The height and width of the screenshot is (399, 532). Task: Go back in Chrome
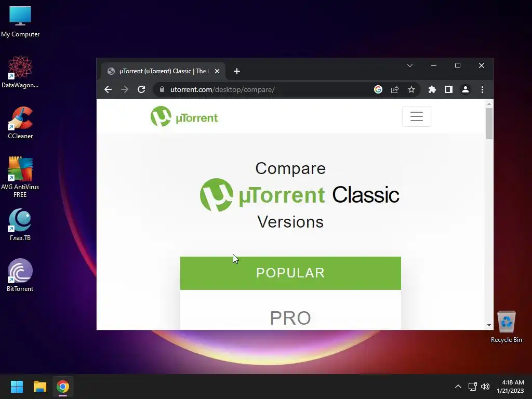coord(108,89)
